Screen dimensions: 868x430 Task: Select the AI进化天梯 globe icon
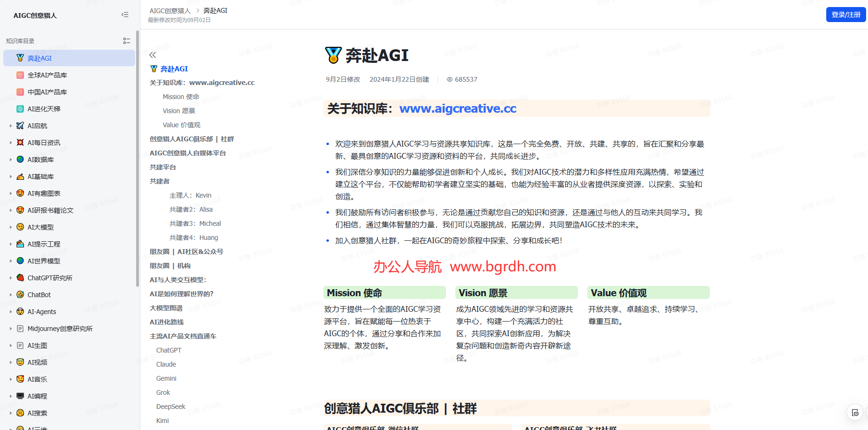[x=20, y=108]
